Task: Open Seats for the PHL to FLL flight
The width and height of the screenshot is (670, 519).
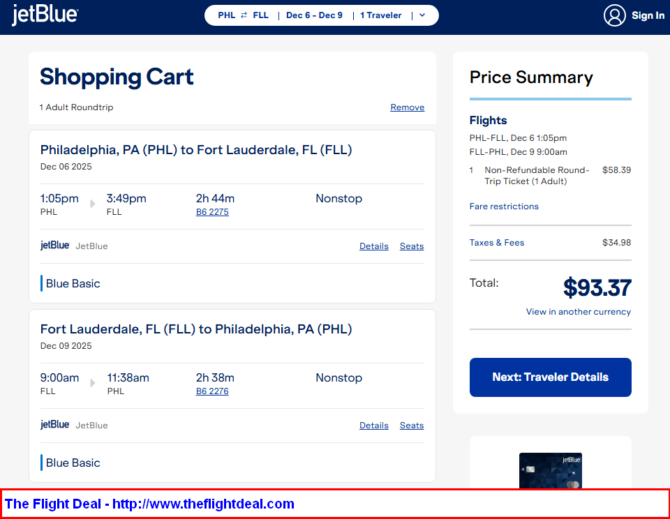Action: tap(412, 246)
